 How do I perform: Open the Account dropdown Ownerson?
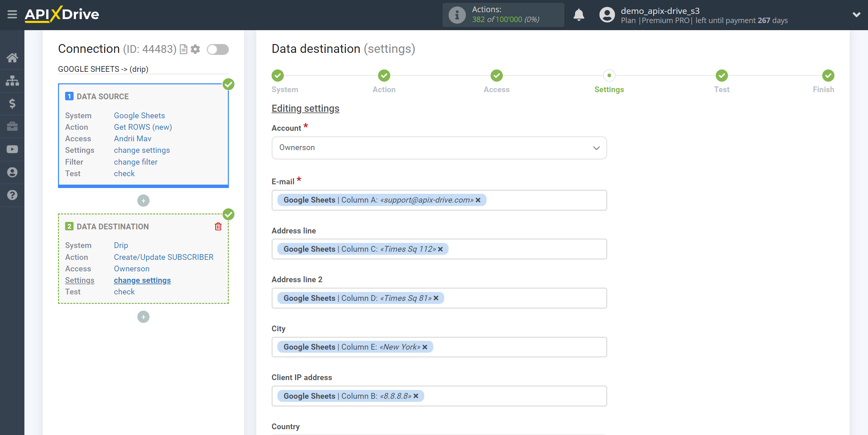[x=439, y=148]
